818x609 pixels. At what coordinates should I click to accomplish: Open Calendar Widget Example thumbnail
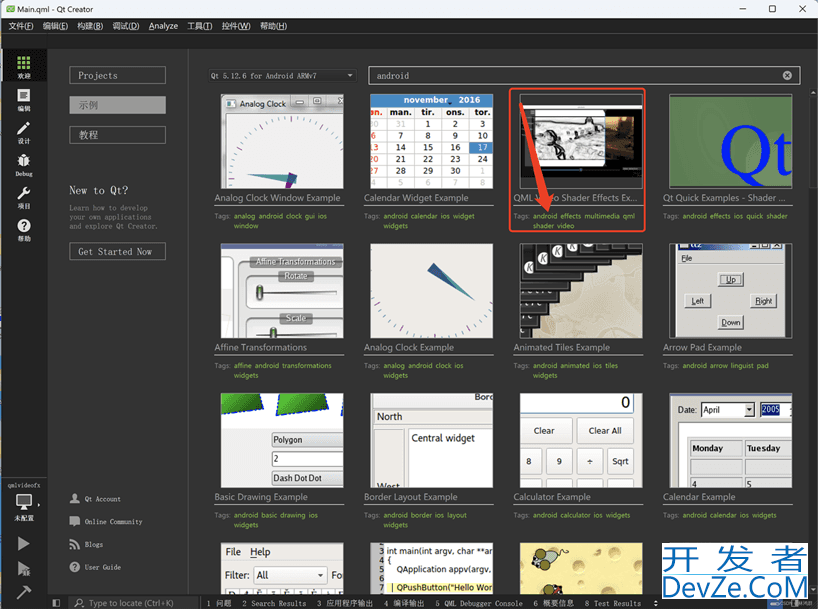pyautogui.click(x=431, y=141)
